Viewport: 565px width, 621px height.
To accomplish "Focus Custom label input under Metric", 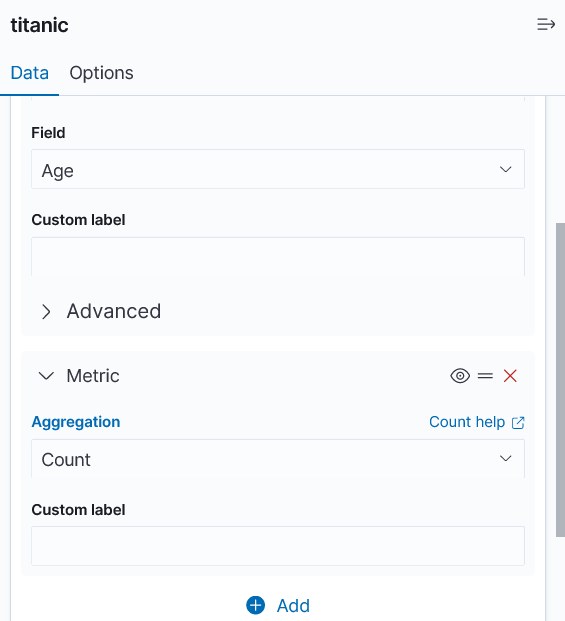I will click(278, 546).
